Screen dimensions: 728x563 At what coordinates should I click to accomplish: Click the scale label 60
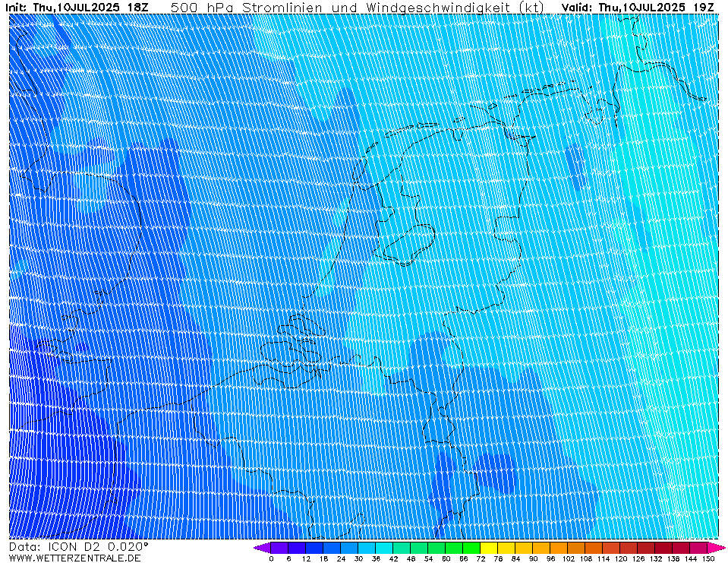pos(446,558)
